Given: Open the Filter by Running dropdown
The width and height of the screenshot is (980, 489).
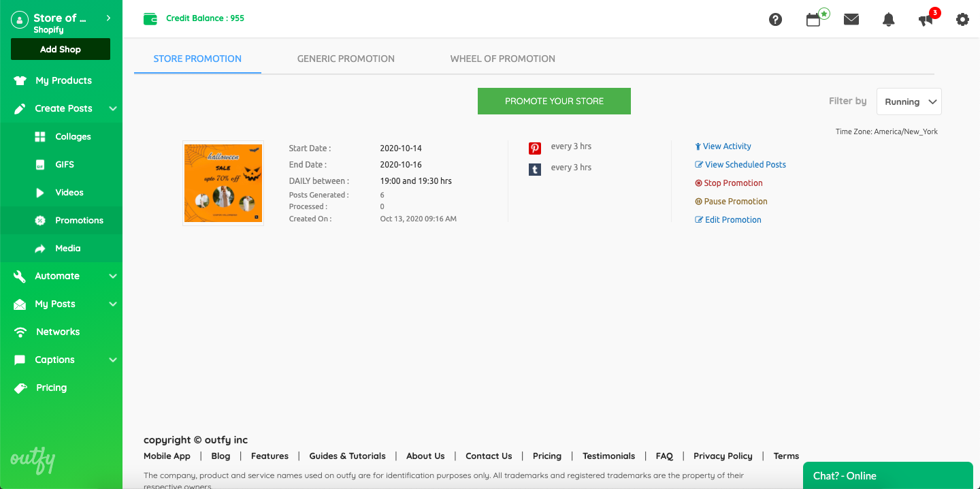Looking at the screenshot, I should click(909, 101).
